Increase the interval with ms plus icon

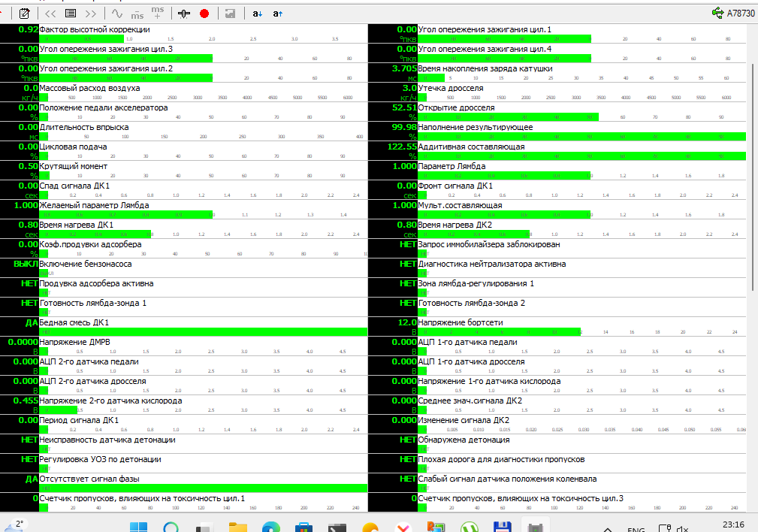pos(157,12)
